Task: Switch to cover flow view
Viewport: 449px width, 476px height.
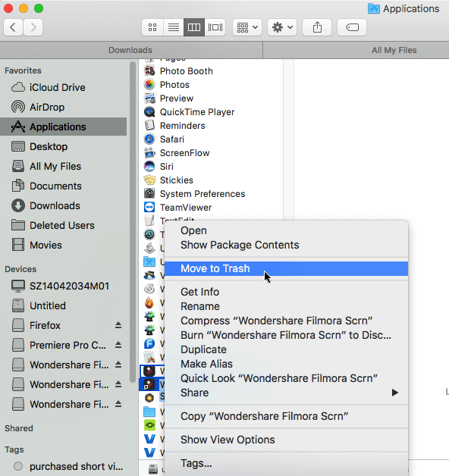Action: point(215,27)
